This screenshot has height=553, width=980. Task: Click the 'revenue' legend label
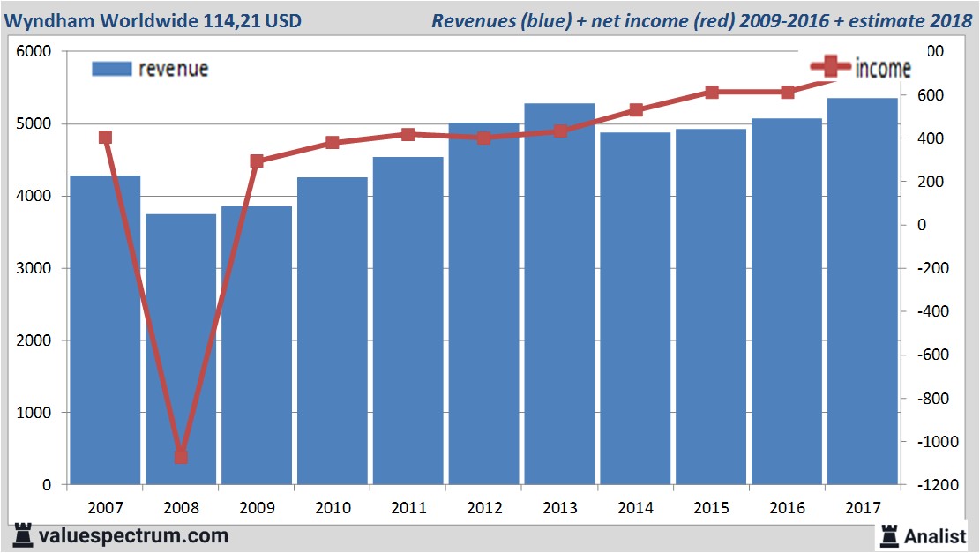point(173,69)
